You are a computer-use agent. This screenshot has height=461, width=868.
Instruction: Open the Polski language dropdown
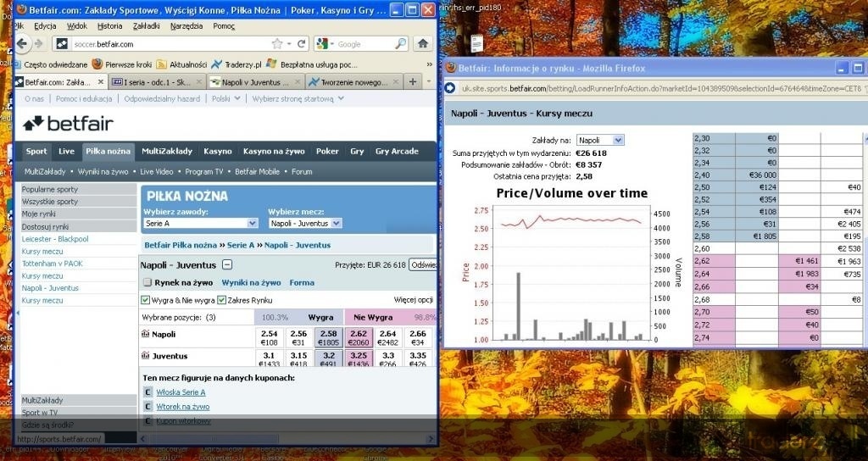click(226, 98)
